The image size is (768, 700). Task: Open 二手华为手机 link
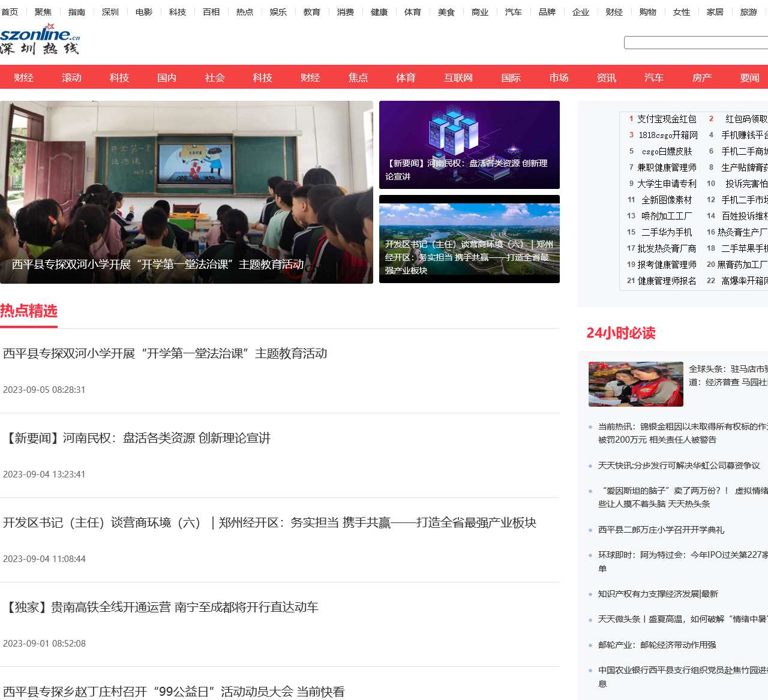click(x=667, y=232)
